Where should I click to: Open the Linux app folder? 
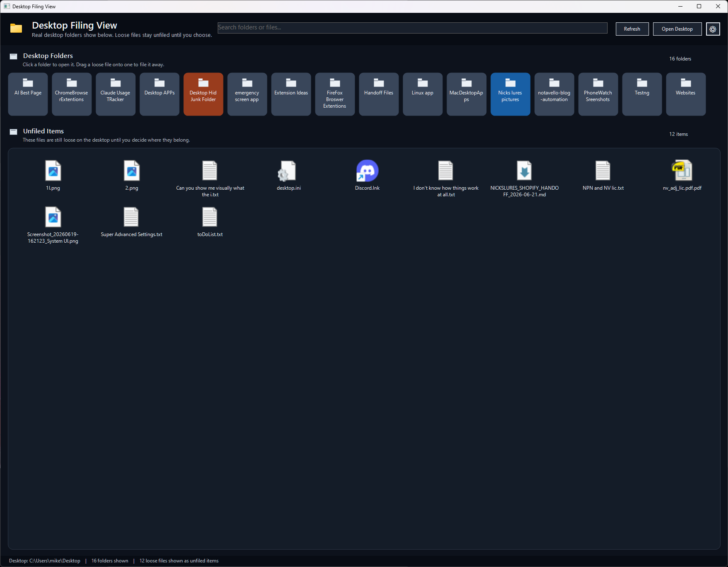(x=423, y=94)
